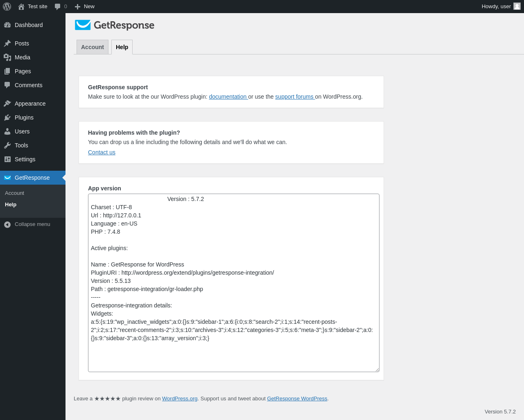
Task: Click the plus New icon
Action: [x=78, y=7]
